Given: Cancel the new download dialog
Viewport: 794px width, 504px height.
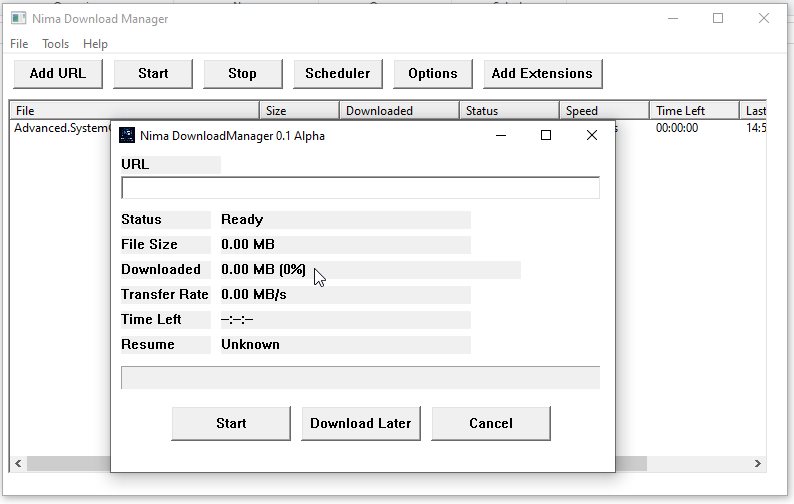Looking at the screenshot, I should coord(491,423).
